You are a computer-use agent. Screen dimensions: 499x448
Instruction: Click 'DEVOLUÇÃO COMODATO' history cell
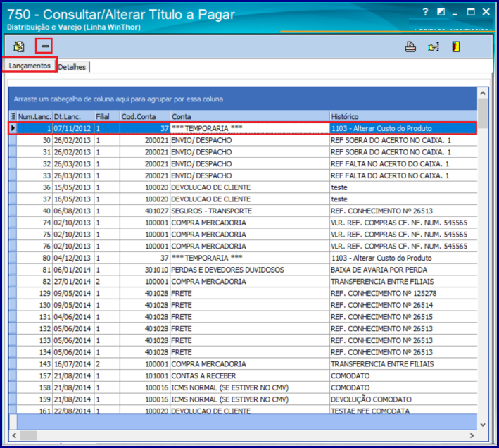(x=403, y=399)
